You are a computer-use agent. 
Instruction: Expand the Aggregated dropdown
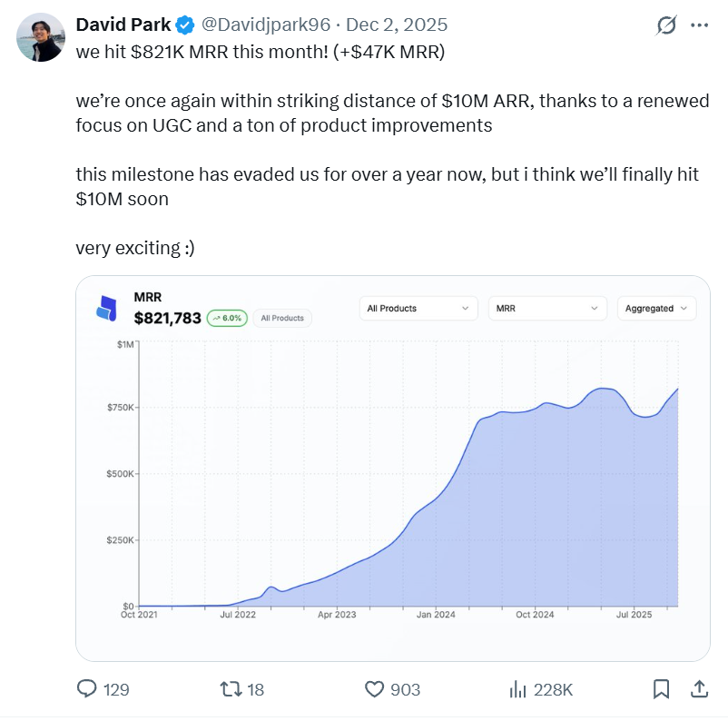655,308
